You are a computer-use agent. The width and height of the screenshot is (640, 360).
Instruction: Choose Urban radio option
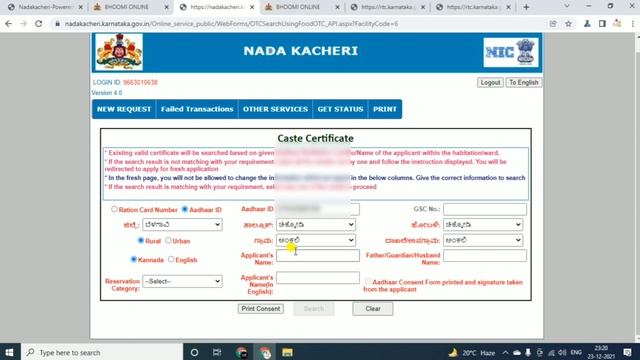coord(168,240)
